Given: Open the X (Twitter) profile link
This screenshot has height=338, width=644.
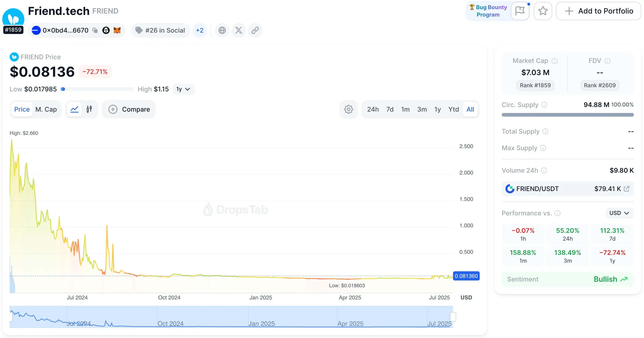Looking at the screenshot, I should pos(238,30).
